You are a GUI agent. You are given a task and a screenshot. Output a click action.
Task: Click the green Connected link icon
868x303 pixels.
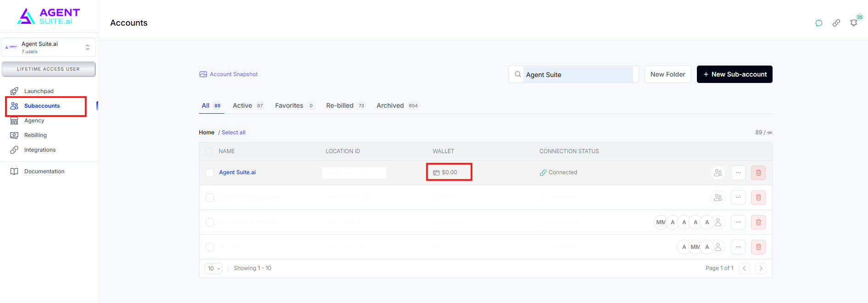point(543,173)
